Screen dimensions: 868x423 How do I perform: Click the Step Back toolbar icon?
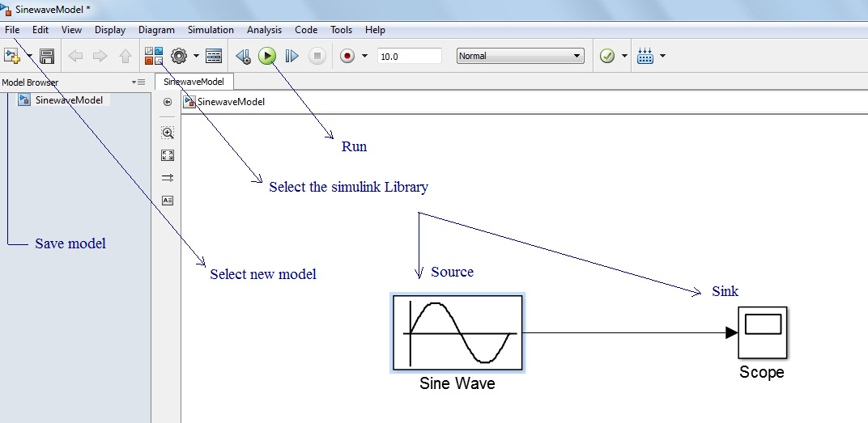coord(243,56)
